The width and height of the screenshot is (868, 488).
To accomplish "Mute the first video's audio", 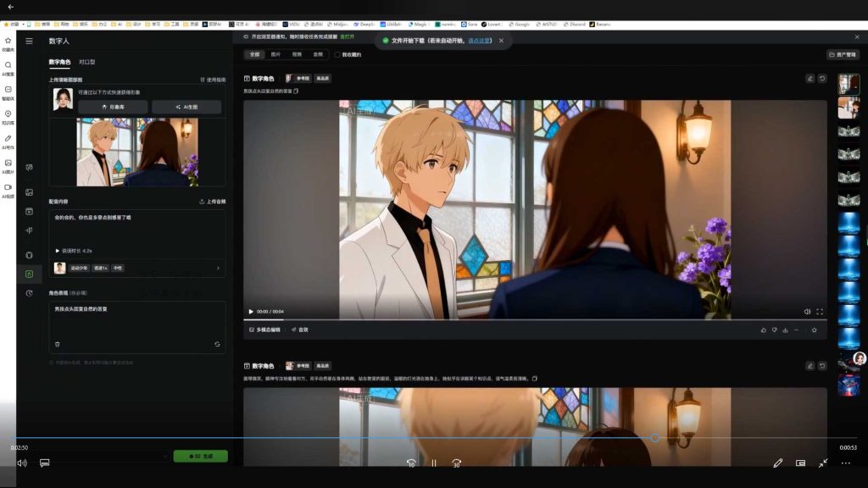I will 806,311.
